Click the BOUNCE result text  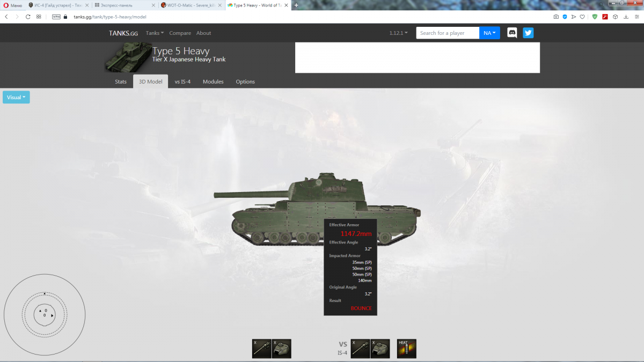click(361, 308)
